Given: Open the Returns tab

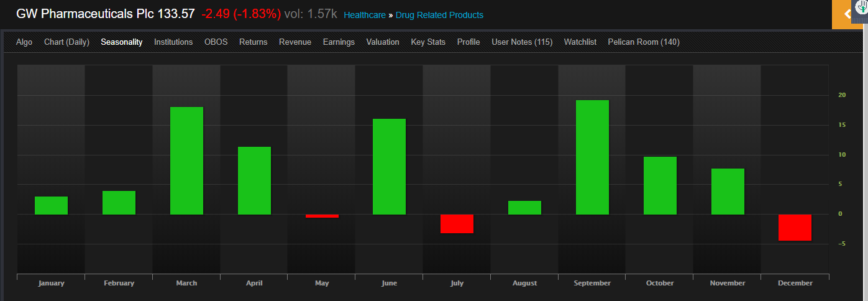Looking at the screenshot, I should coord(254,42).
